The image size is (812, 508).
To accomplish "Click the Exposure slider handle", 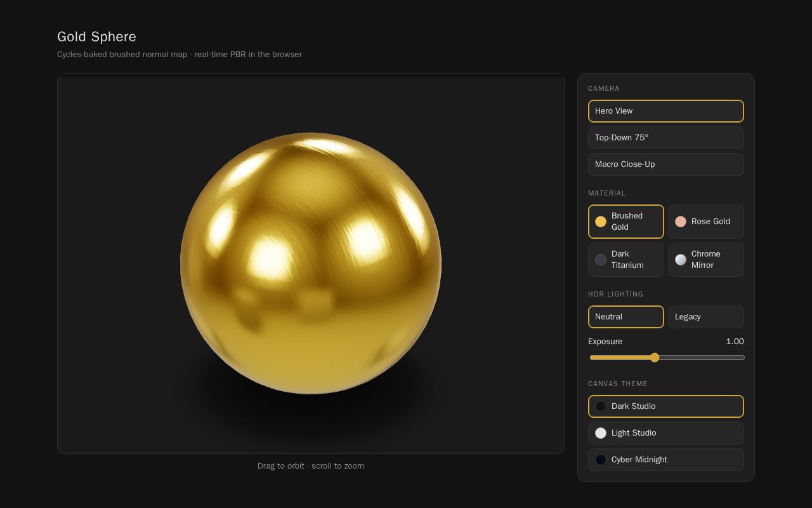I will tap(655, 358).
